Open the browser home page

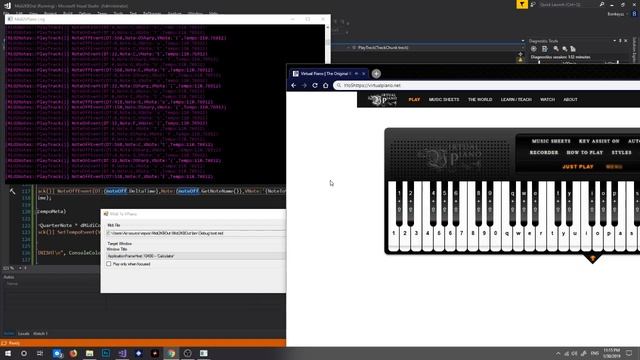[x=325, y=85]
